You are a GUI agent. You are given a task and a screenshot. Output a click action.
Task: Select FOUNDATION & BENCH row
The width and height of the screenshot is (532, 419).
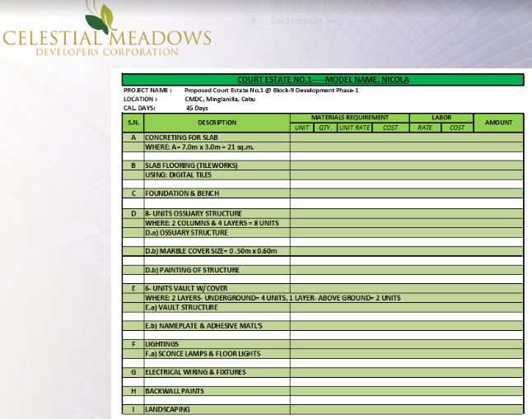(323, 193)
